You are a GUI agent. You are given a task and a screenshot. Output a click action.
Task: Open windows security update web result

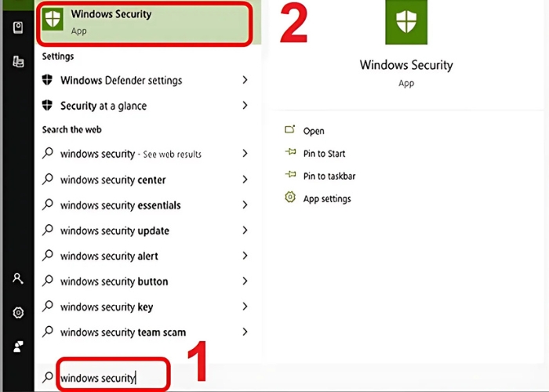click(115, 230)
